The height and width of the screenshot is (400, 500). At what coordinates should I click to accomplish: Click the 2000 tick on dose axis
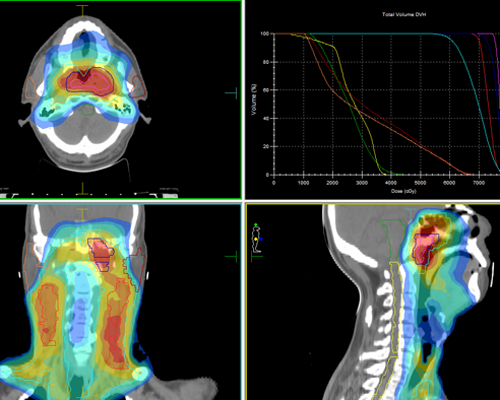[x=332, y=183]
